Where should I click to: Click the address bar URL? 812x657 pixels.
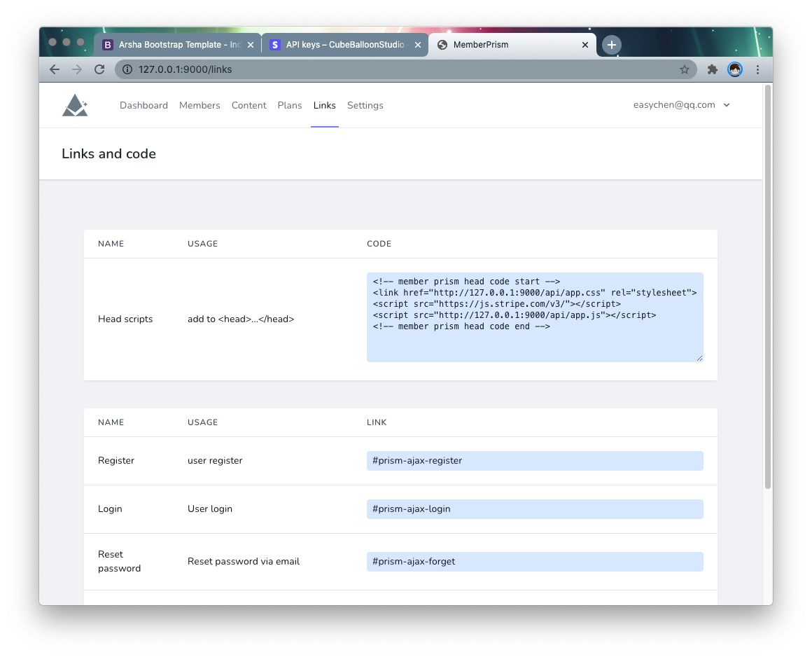point(185,69)
